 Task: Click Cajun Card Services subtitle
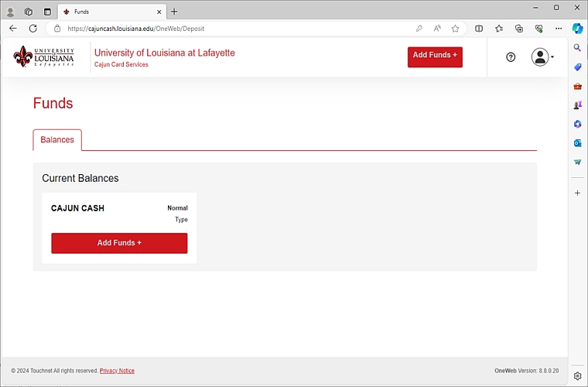tap(121, 64)
